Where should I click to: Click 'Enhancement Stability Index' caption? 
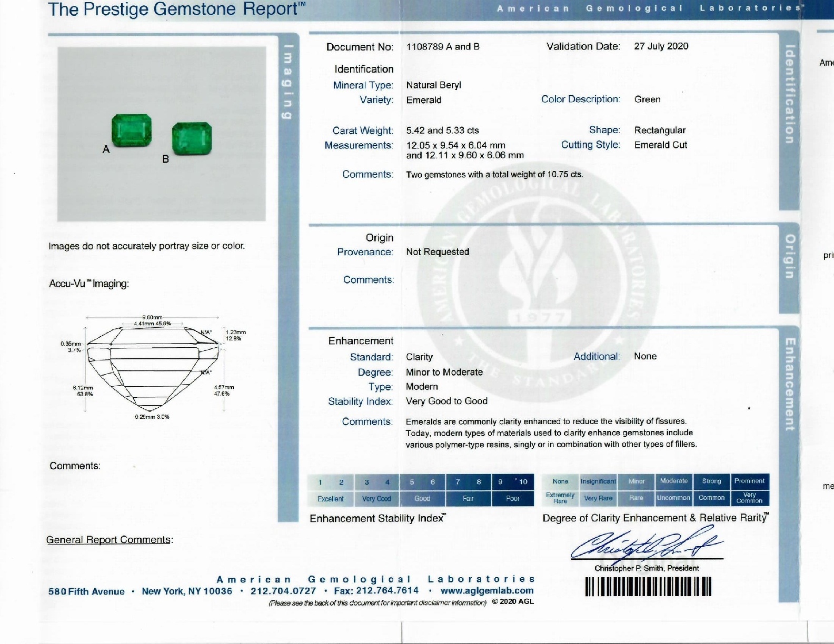click(378, 518)
